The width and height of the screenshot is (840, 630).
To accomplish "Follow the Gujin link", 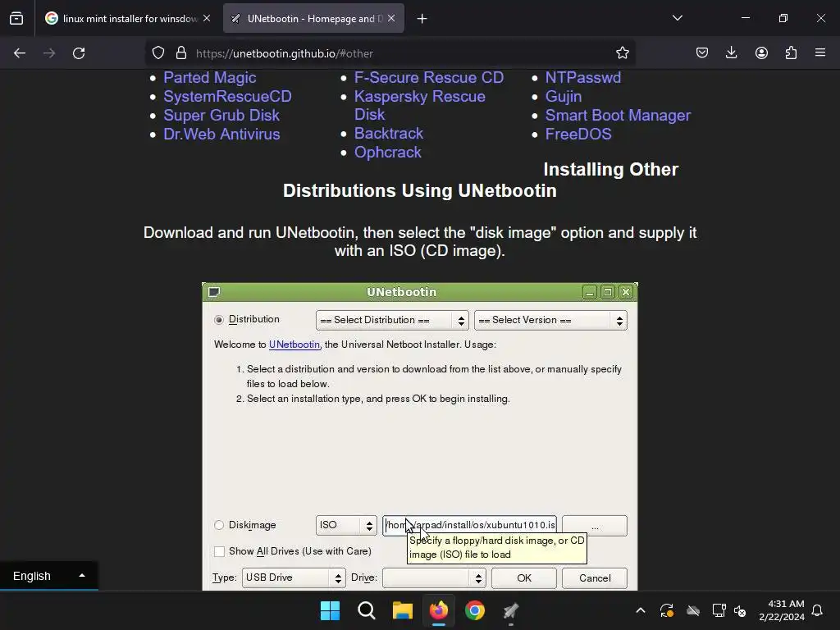I will pyautogui.click(x=563, y=97).
